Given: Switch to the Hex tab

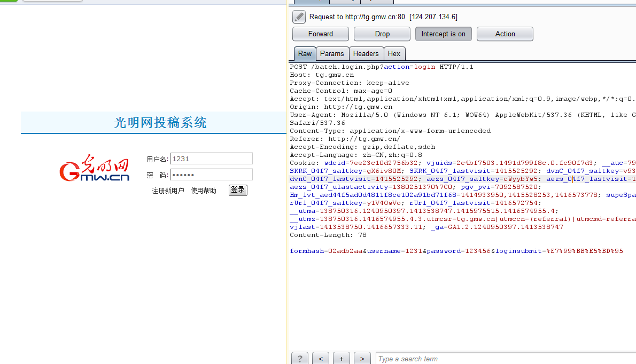Looking at the screenshot, I should (394, 53).
